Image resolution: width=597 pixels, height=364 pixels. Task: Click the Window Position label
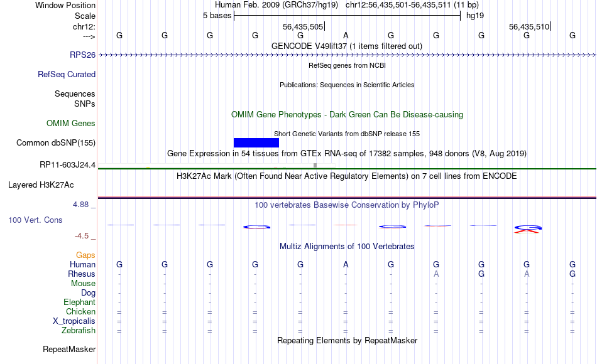click(x=65, y=5)
